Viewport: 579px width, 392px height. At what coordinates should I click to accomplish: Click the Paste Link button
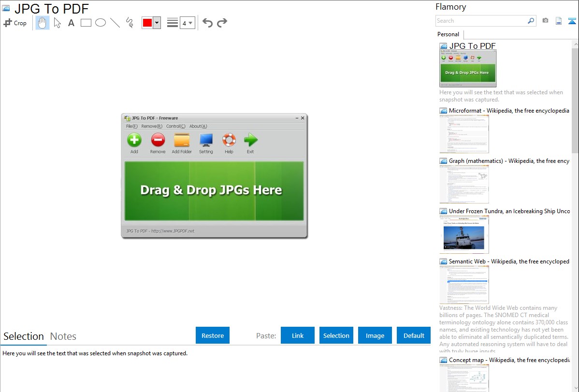(298, 335)
